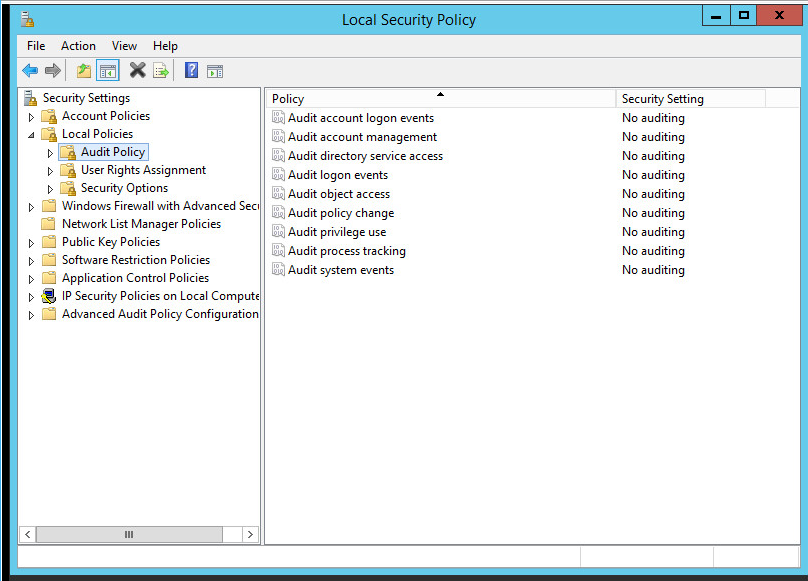This screenshot has height=581, width=808.
Task: Select the Audit logon events policy icon
Action: pos(278,175)
